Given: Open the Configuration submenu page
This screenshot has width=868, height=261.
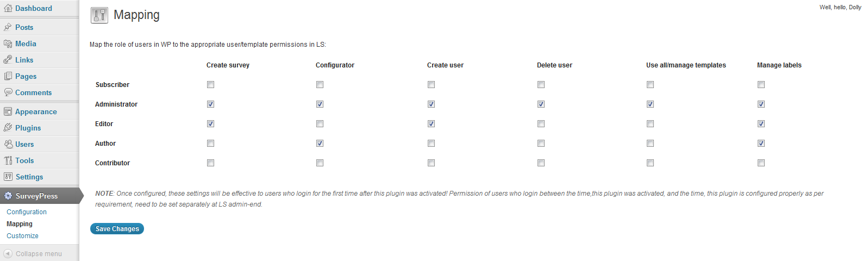Looking at the screenshot, I should pyautogui.click(x=27, y=212).
